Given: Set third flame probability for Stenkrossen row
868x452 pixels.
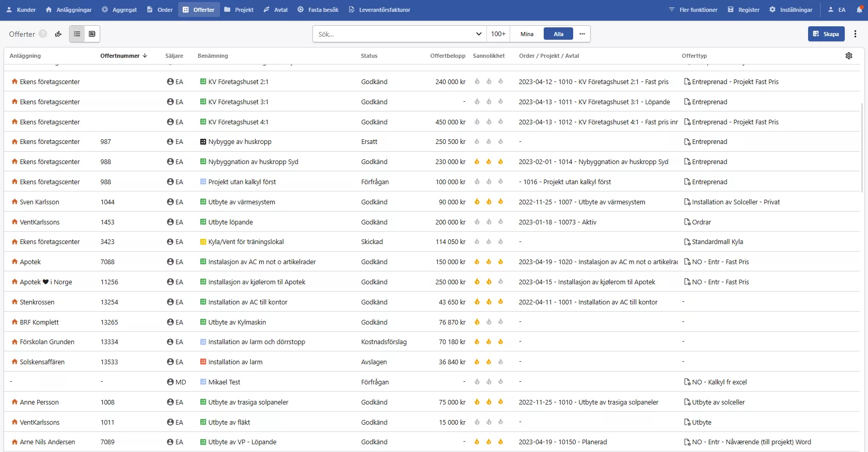Looking at the screenshot, I should coord(500,302).
